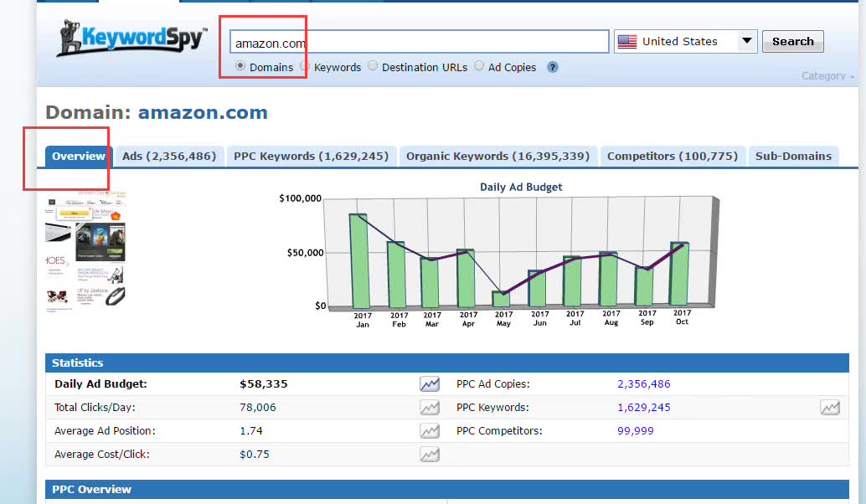The width and height of the screenshot is (866, 504).
Task: Switch to the Overview tab
Action: (79, 157)
